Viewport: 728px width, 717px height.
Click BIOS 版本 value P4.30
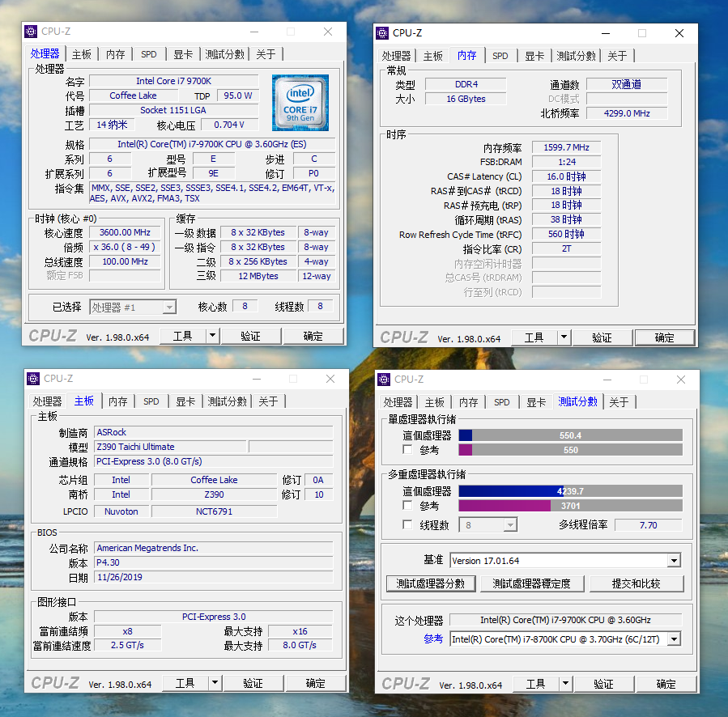click(214, 562)
